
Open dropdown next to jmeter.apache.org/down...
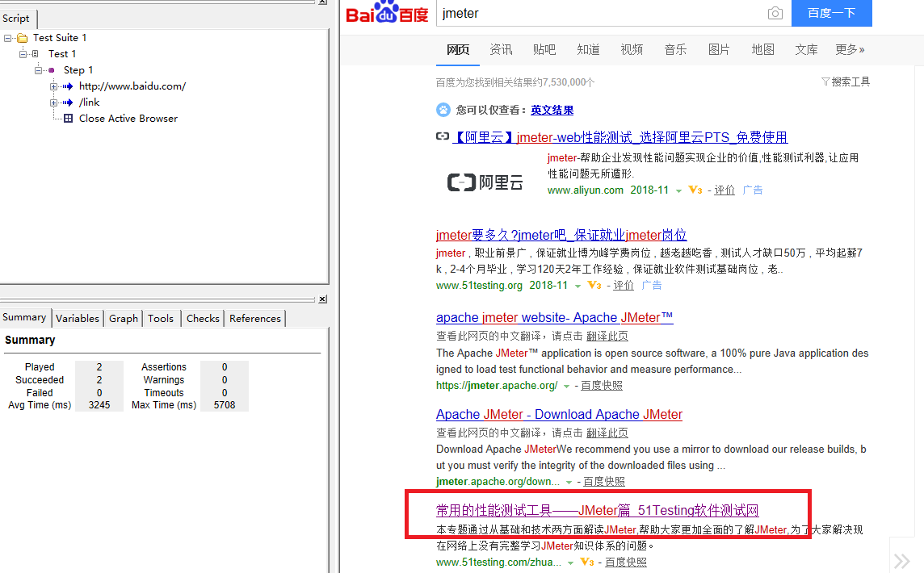(x=569, y=483)
